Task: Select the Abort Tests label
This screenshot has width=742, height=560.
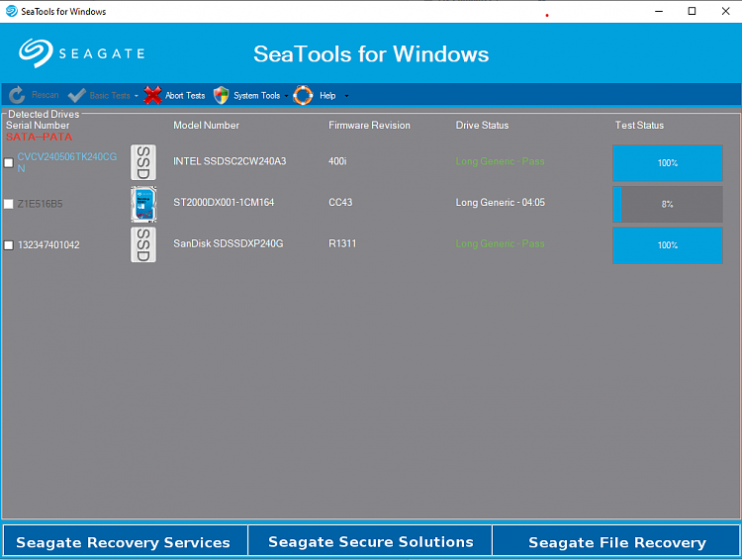Action: (185, 96)
